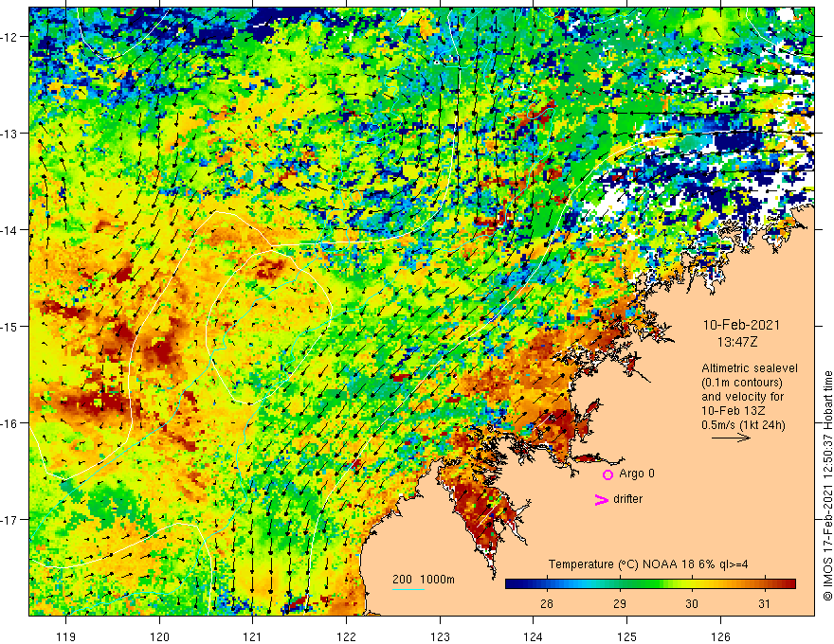Viewport: 834px width, 644px height.
Task: Click the 'Temperature (°C) NOAA 18' title
Action: click(613, 564)
